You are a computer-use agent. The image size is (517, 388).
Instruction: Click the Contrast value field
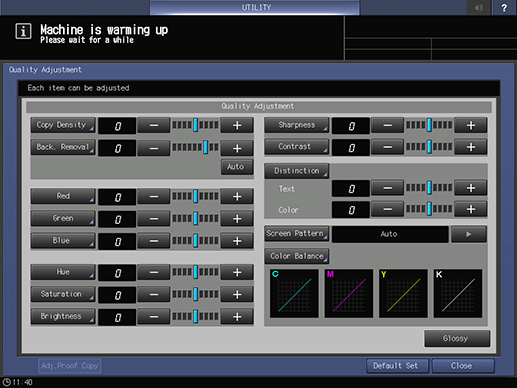click(351, 147)
